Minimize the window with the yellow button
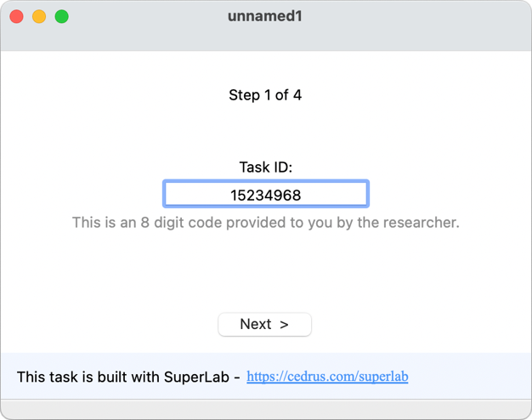Image resolution: width=532 pixels, height=420 pixels. 39,17
